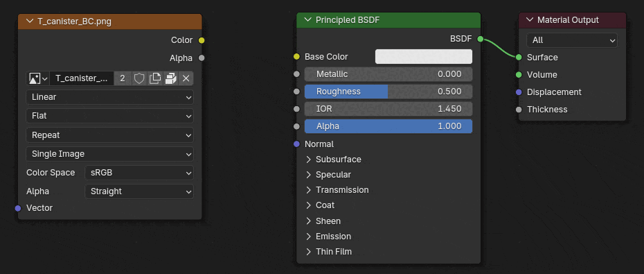Image resolution: width=644 pixels, height=274 pixels.
Task: Click the Surface input socket
Action: (519, 57)
